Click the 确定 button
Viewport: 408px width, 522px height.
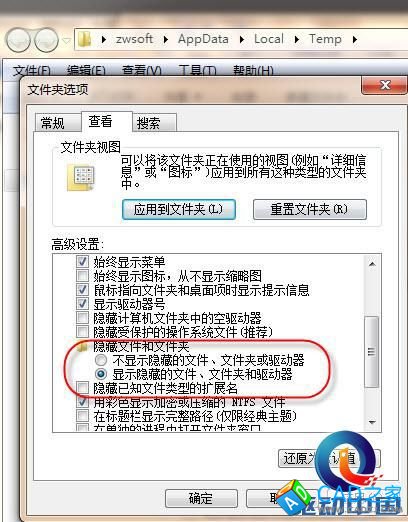(201, 498)
